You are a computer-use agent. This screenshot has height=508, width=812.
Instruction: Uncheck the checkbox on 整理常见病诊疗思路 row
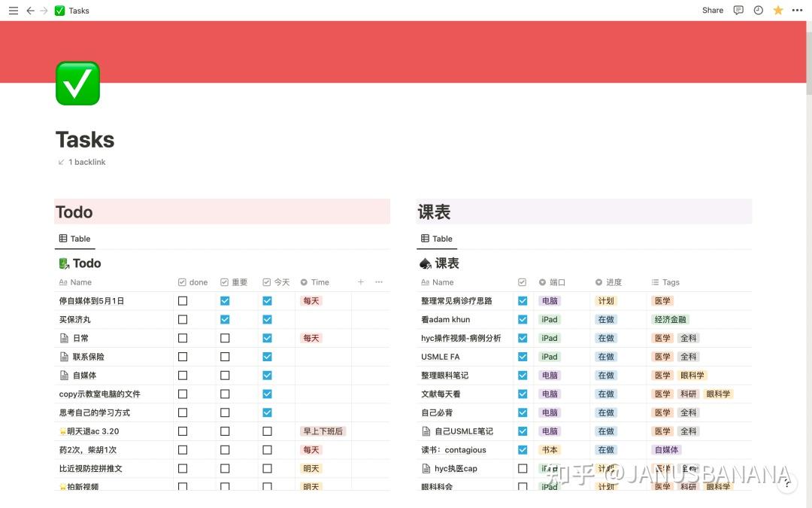pos(523,300)
